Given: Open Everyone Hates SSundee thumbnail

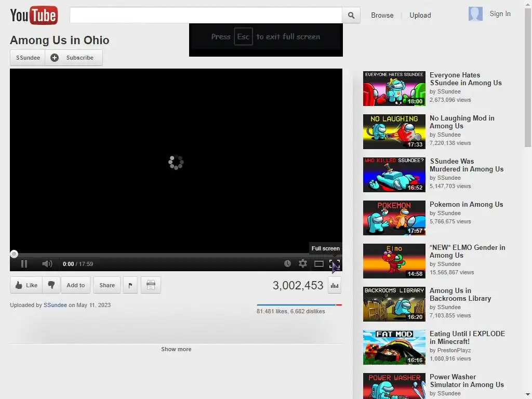Looking at the screenshot, I should pos(394,88).
